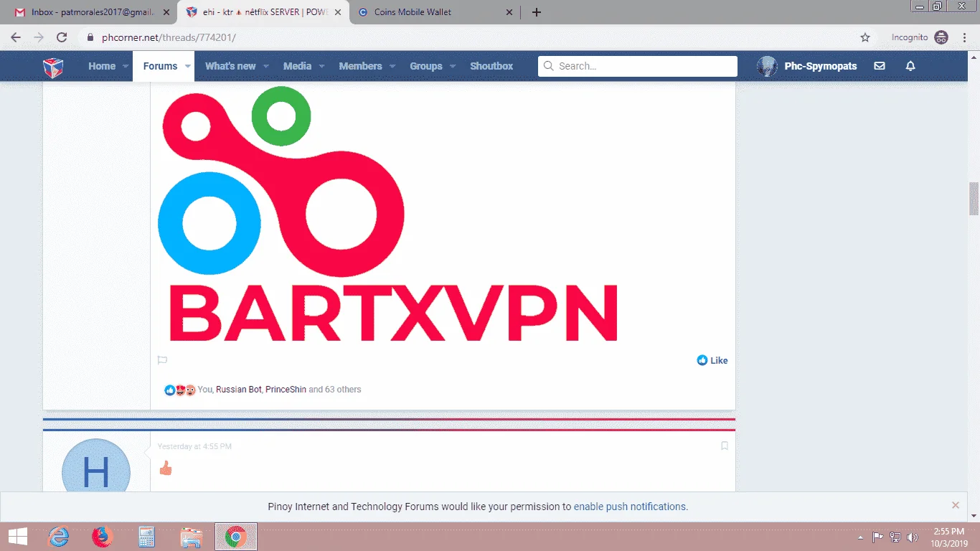This screenshot has height=551, width=980.
Task: Go back in browser history
Action: tap(16, 37)
